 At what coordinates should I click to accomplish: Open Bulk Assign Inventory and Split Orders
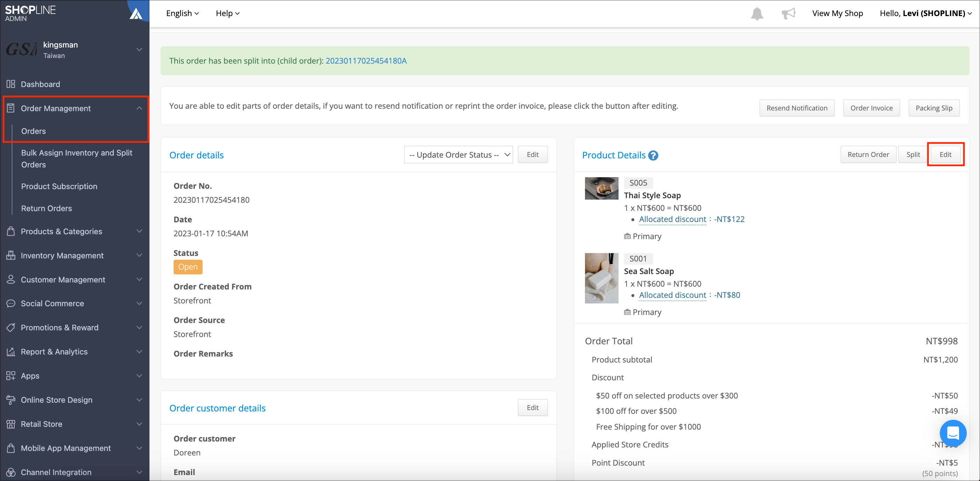click(76, 159)
